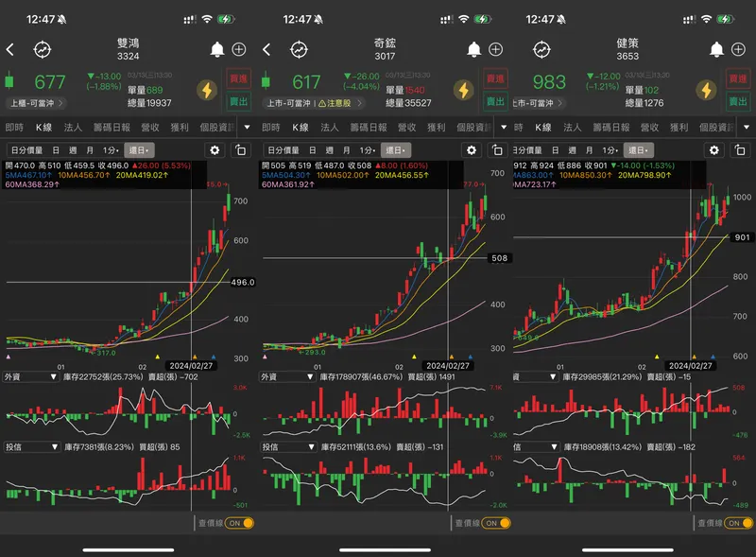Toggle 查價線 ON switch under 健策 chart
756x557 pixels.
740,523
